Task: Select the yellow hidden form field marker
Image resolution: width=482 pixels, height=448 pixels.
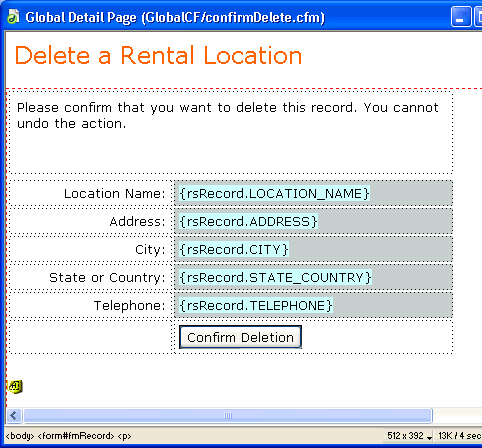Action: tap(15, 387)
